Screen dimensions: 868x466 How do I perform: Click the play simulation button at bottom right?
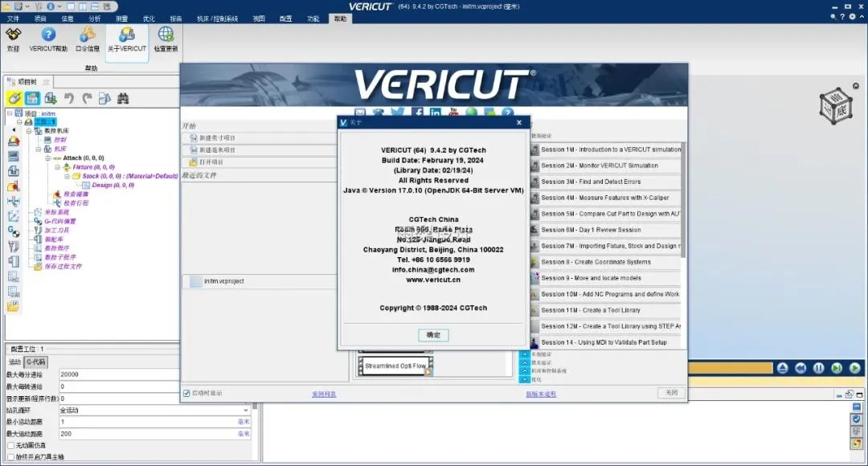click(x=854, y=368)
